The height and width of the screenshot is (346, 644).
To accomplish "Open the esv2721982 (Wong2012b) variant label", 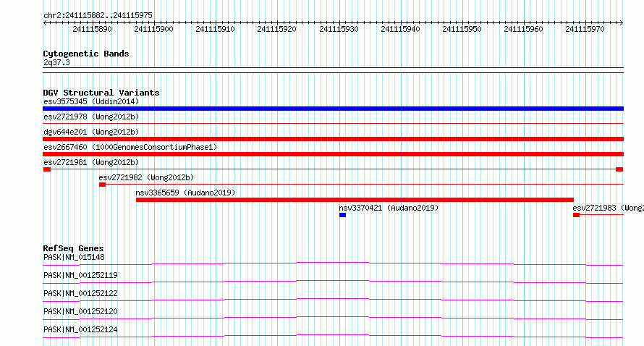I will [146, 177].
